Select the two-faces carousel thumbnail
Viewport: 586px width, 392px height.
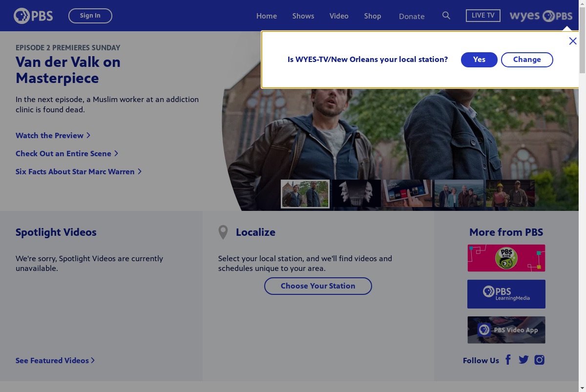point(356,193)
